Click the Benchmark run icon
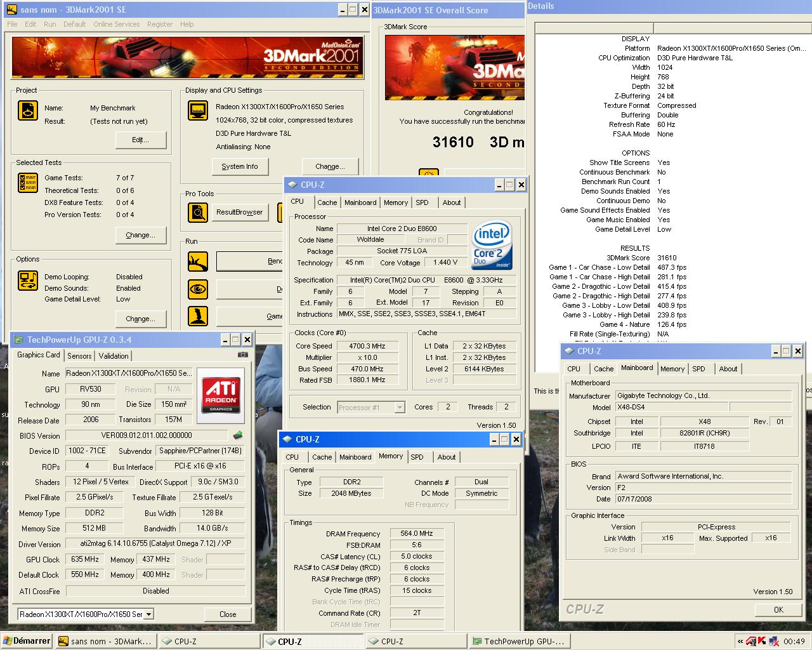 click(198, 261)
